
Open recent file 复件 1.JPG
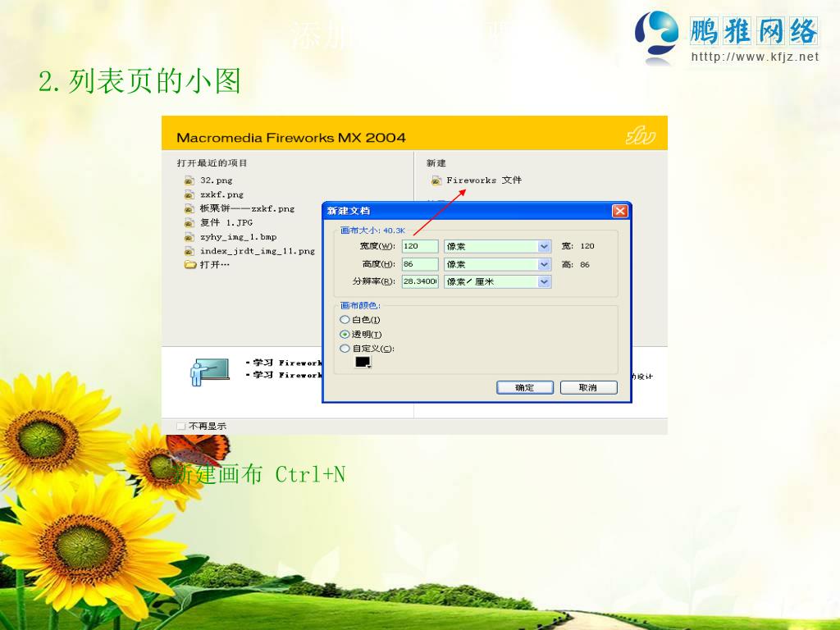coord(226,222)
